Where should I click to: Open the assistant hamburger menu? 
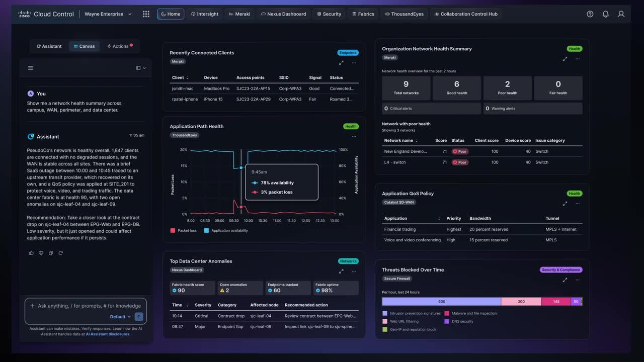click(31, 68)
